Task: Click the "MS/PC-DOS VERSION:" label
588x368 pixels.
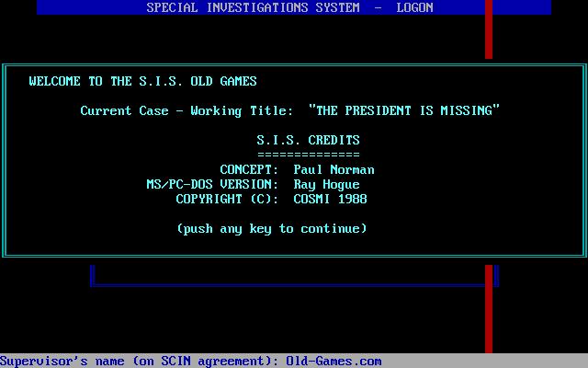Action: pos(212,184)
